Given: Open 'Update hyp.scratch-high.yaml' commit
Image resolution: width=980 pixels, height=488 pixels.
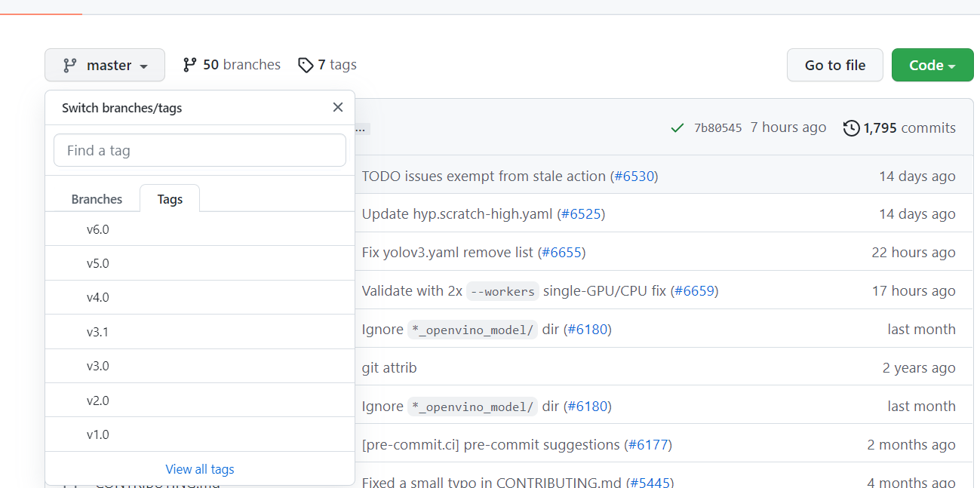Looking at the screenshot, I should (457, 214).
